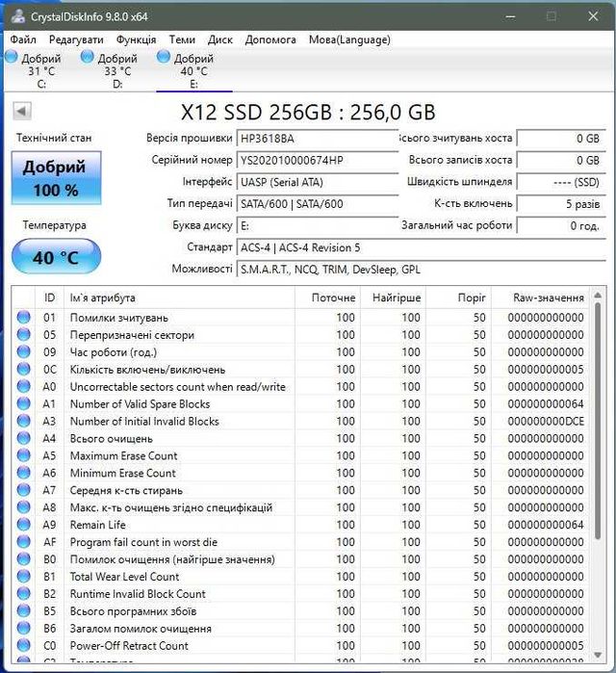The height and width of the screenshot is (673, 616).
Task: Select raw value 000000000DCE in row A3
Action: click(546, 421)
